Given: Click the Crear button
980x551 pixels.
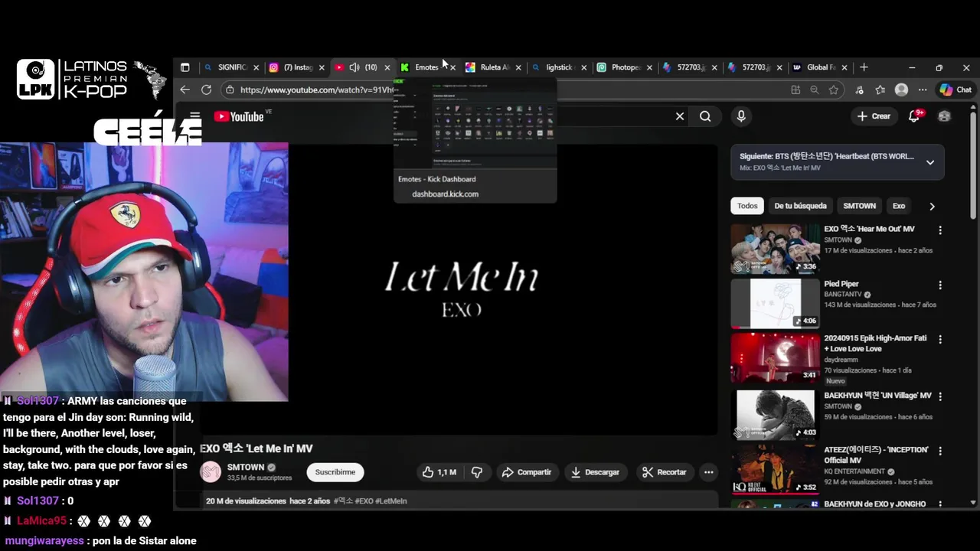Looking at the screenshot, I should click(x=874, y=116).
